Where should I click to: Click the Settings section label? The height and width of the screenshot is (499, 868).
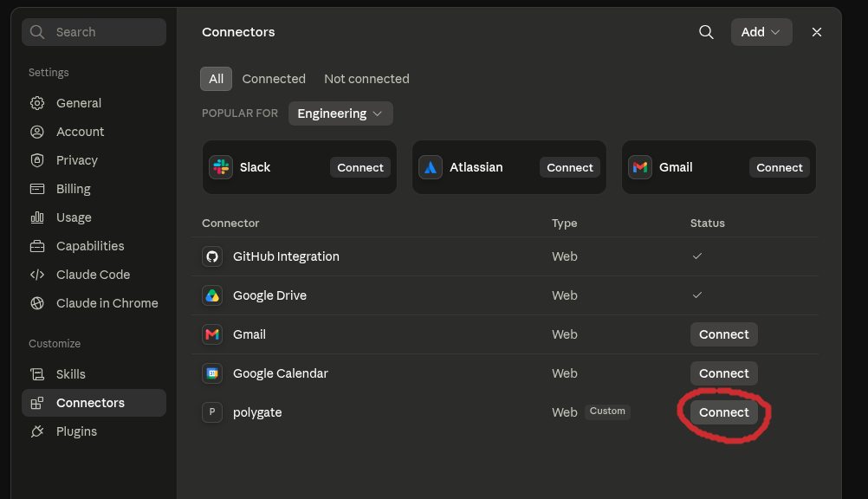pos(49,73)
